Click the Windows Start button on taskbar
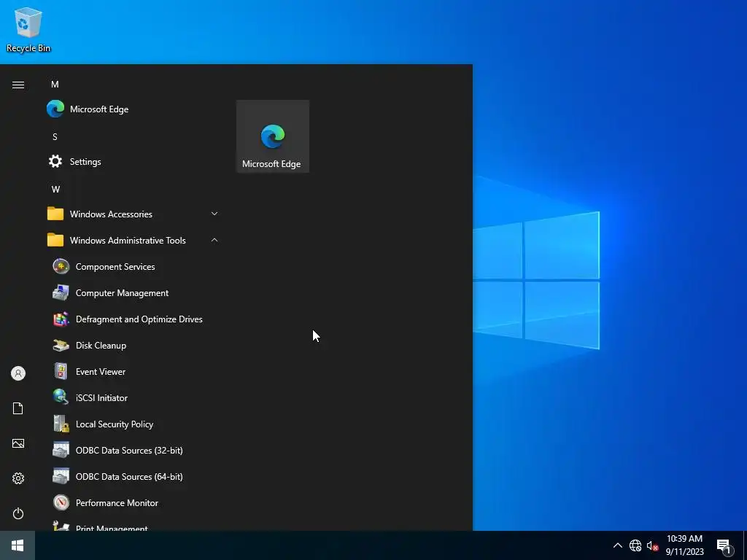This screenshot has width=747, height=560. coord(18,545)
